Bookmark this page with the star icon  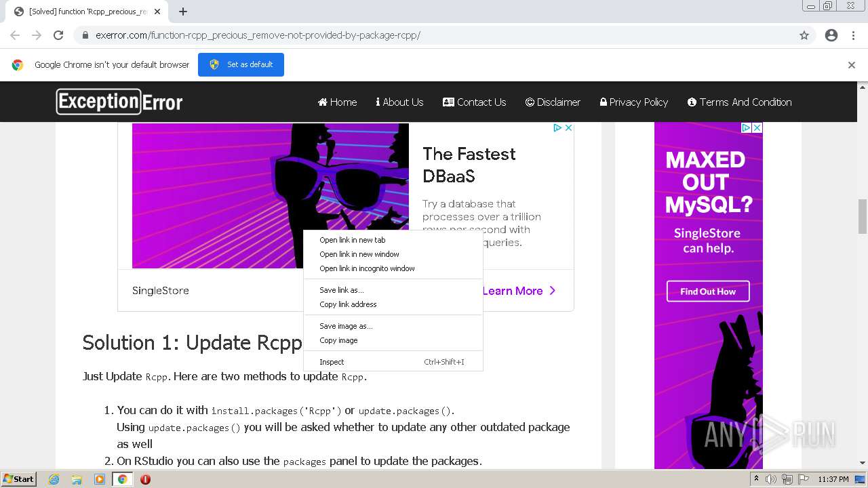click(x=804, y=35)
